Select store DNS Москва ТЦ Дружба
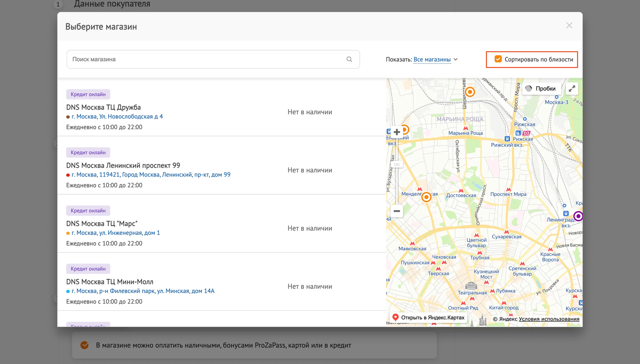Image resolution: width=640 pixels, height=364 pixels. [x=104, y=107]
